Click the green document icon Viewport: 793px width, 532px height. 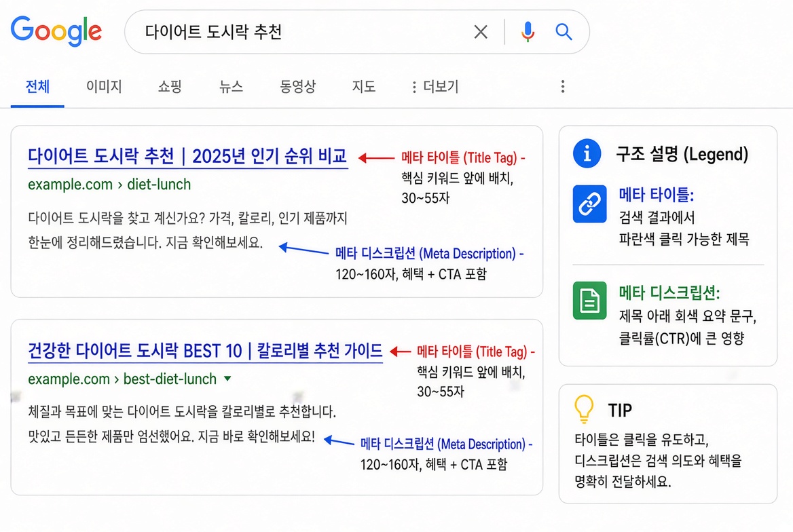[590, 301]
